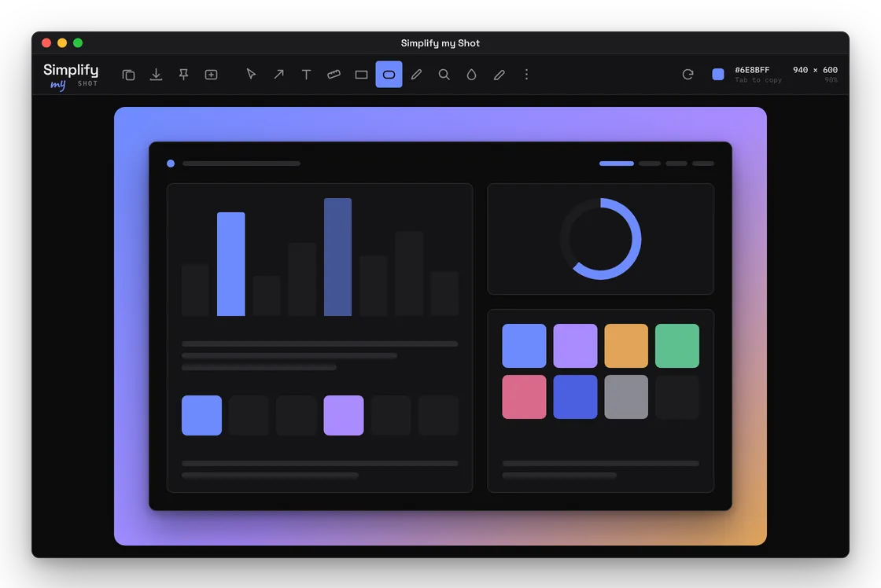
Task: Select the pencil tool beside the rounded rectangle
Action: pyautogui.click(x=416, y=74)
